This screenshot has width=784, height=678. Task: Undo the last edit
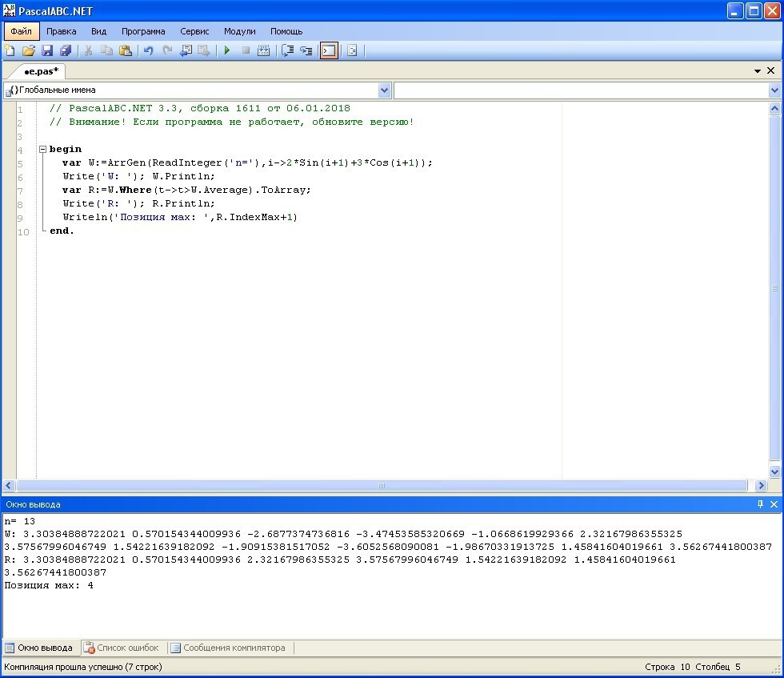click(x=149, y=50)
